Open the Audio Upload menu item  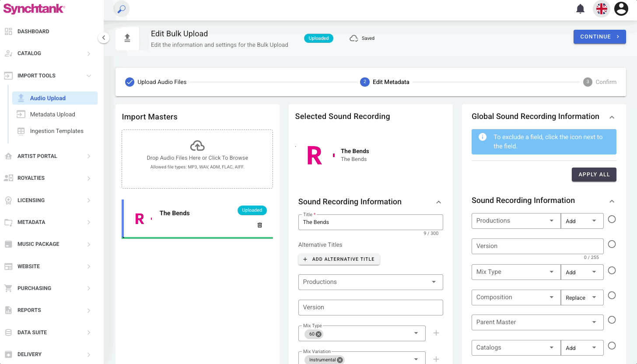pyautogui.click(x=55, y=98)
